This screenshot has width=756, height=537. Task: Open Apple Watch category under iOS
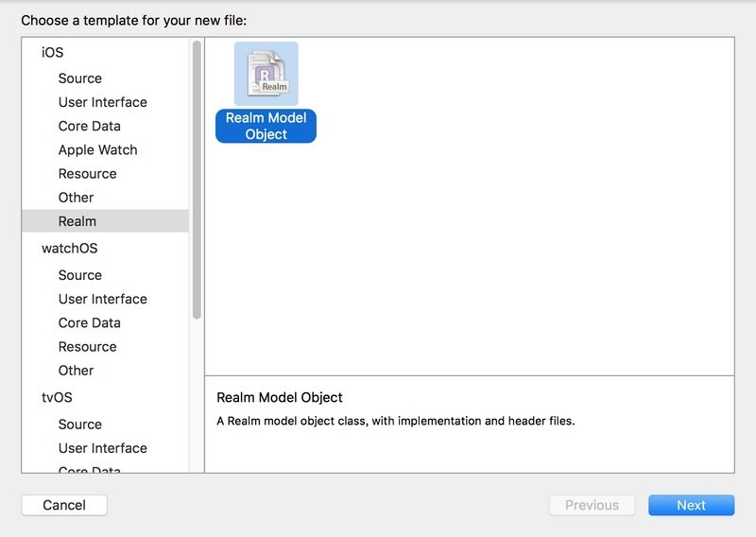98,150
